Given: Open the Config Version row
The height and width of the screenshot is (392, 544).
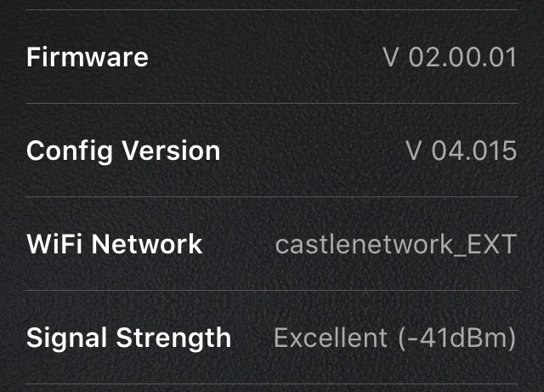Looking at the screenshot, I should click(272, 150).
